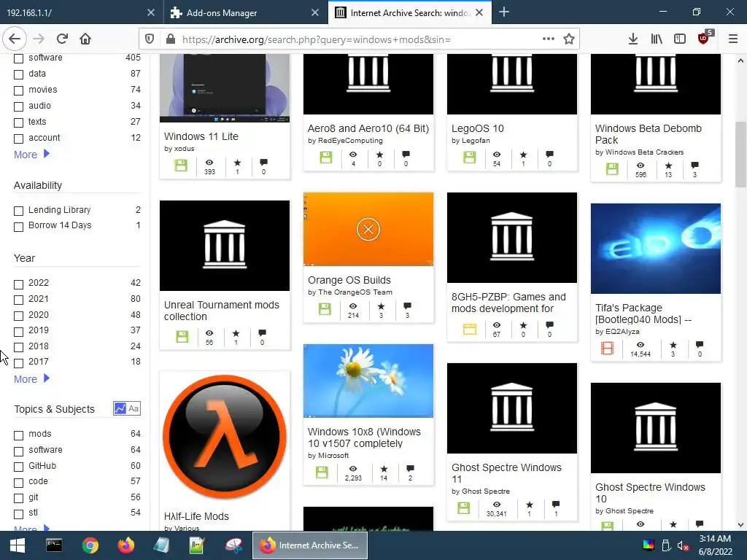Image resolution: width=747 pixels, height=560 pixels.
Task: Reload the current page
Action: [62, 39]
